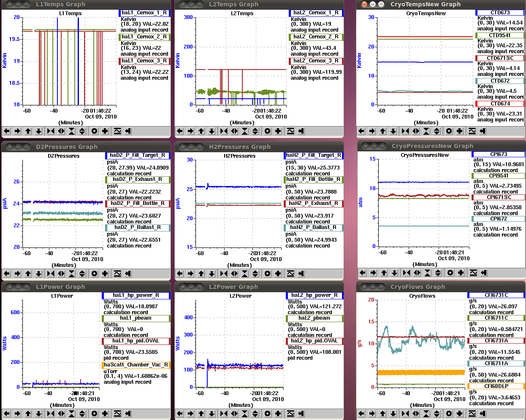The width and height of the screenshot is (526, 420).
Task: Select haL2_pbeam legend entry
Action: 315,318
